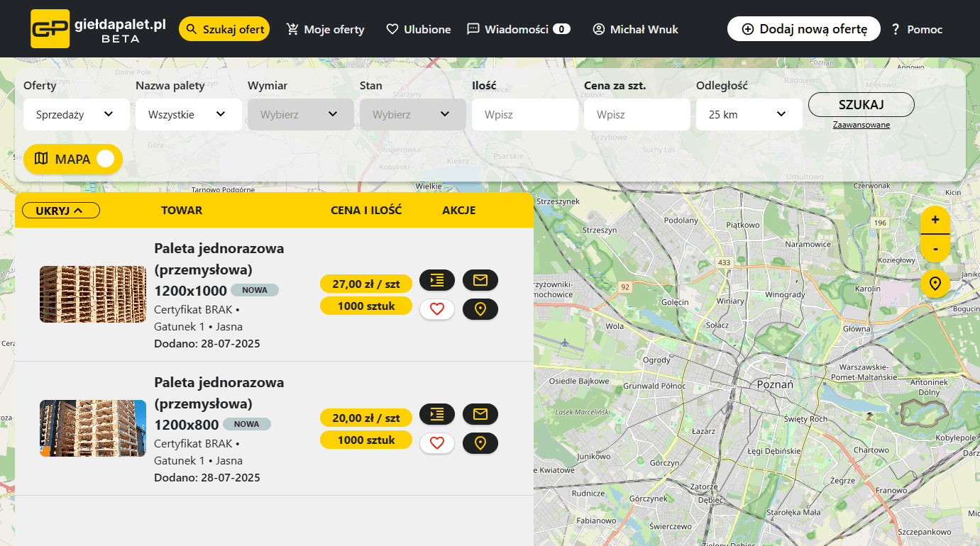Show 1200x800 pallet offer on map
This screenshot has width=980, height=546.
click(x=480, y=443)
